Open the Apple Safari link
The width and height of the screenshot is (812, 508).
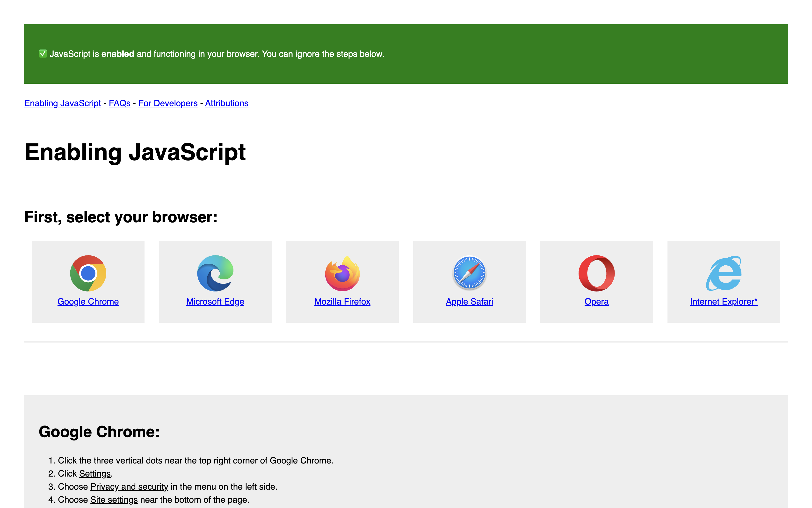pos(469,301)
